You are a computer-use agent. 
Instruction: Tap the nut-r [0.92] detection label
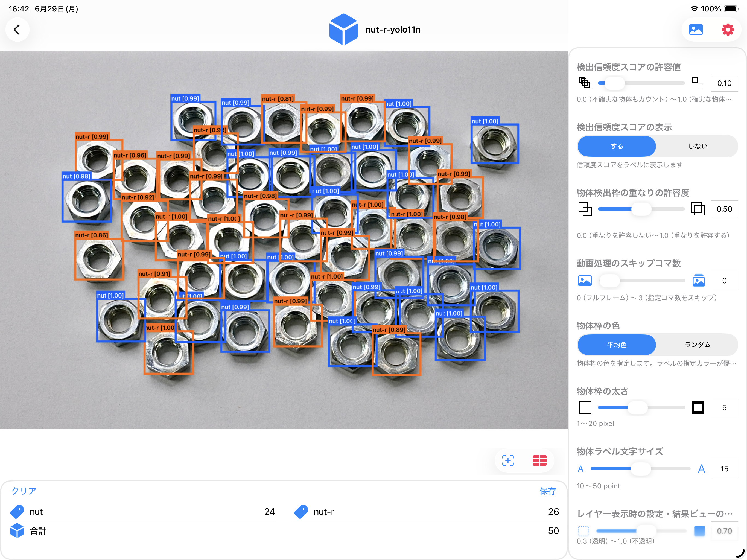138,197
